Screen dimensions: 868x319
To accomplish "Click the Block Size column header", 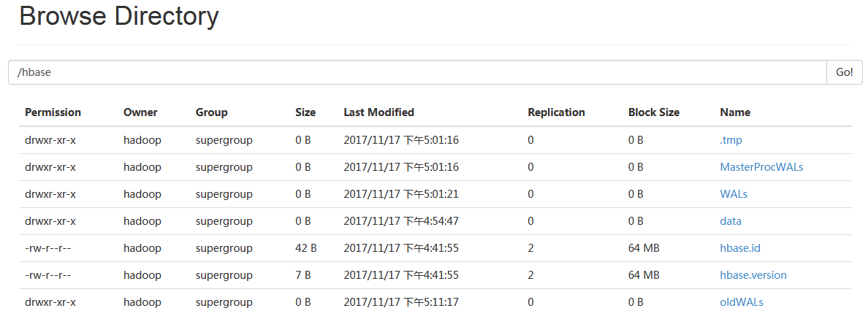I will click(x=653, y=112).
